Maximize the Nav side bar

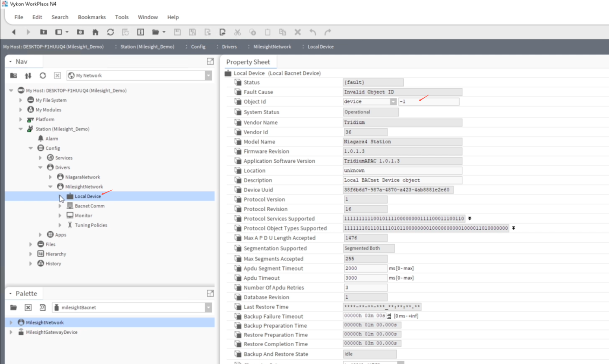210,61
